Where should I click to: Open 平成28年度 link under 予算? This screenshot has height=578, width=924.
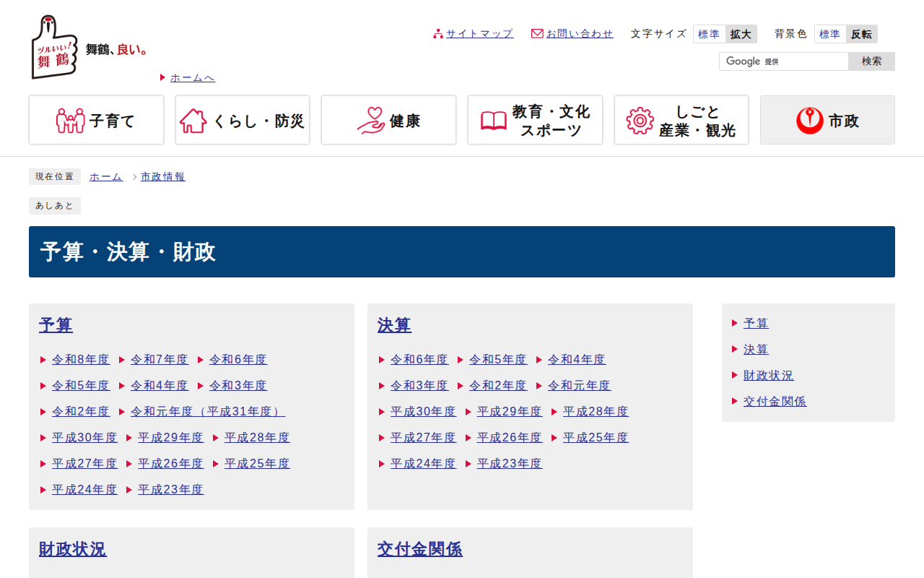(x=257, y=437)
